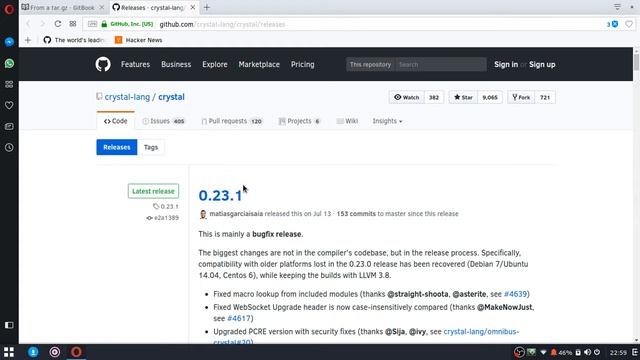Open the Business menu item

176,64
